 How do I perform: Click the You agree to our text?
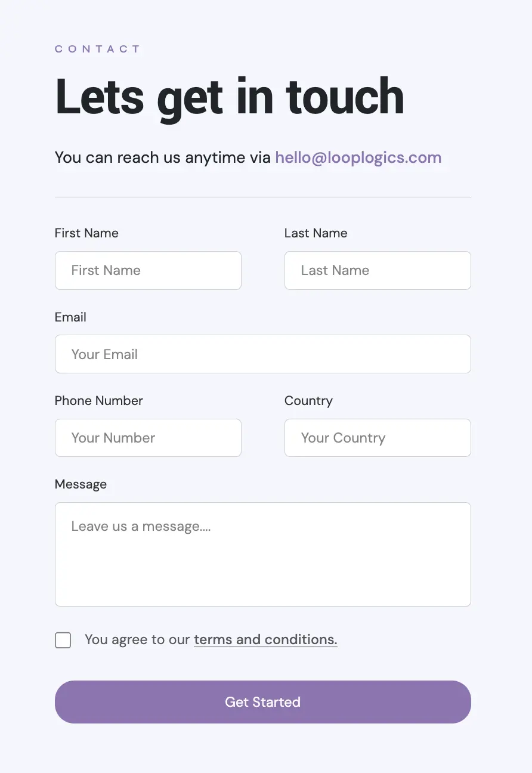pos(137,639)
